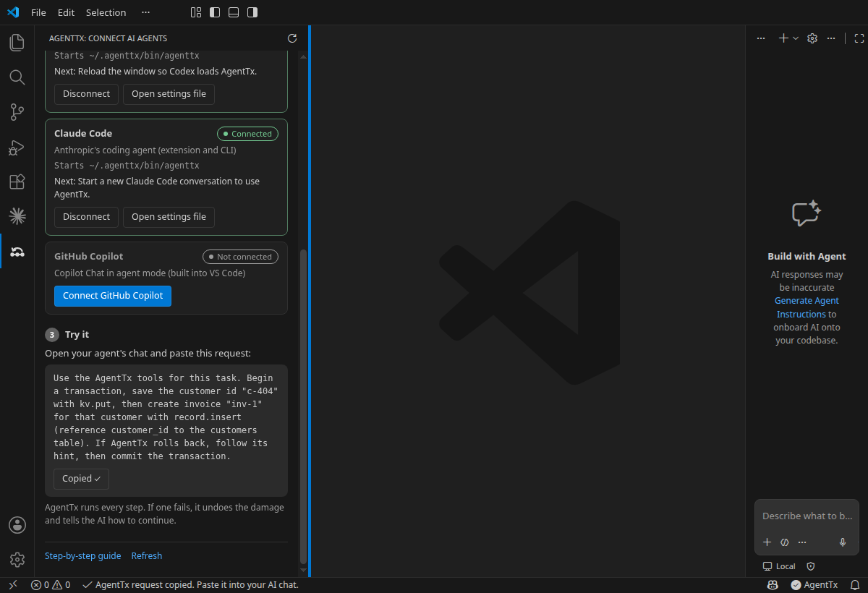Screen dimensions: 868x593
Task: Open the Explorer view in the activity bar
Action: point(17,43)
